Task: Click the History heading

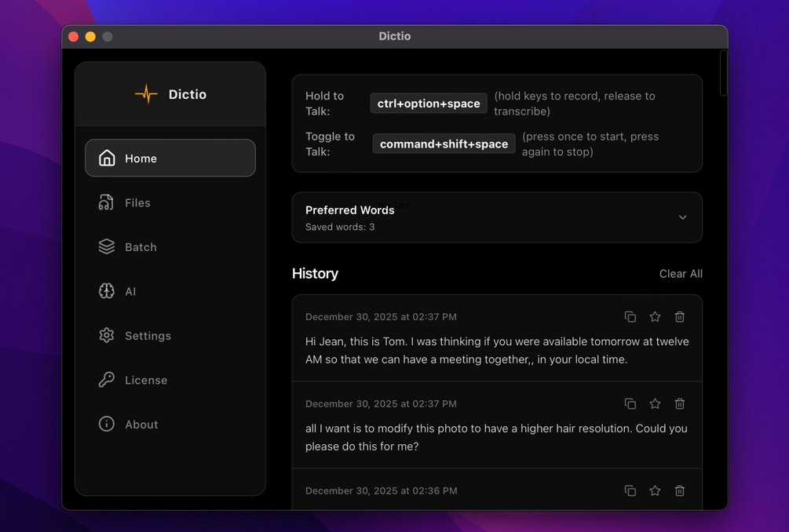Action: pyautogui.click(x=315, y=274)
